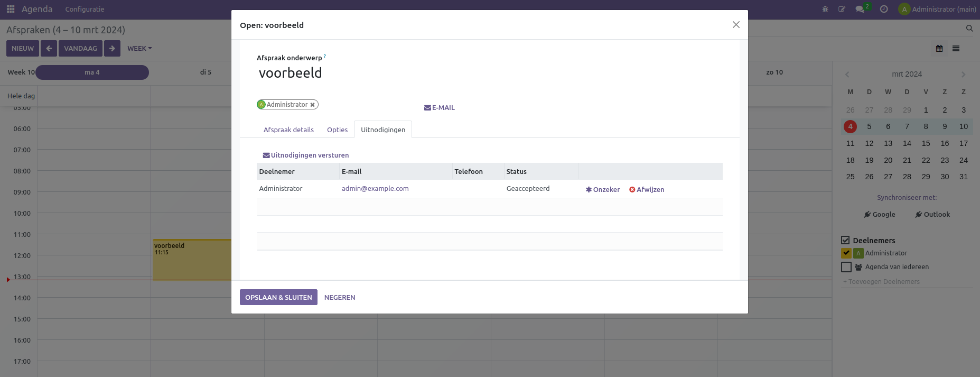
Task: Open the Administrator (main) user menu
Action: coord(937,9)
